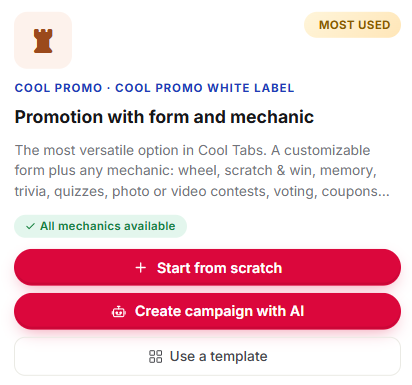Screen dimensions: 412x385
Task: Open the COOL PROMO category label
Action: (x=58, y=88)
